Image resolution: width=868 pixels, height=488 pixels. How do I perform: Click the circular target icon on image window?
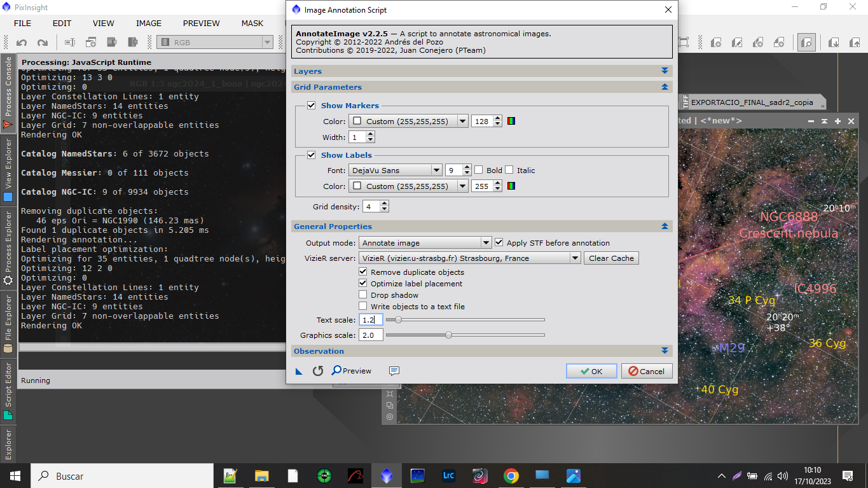tap(390, 417)
